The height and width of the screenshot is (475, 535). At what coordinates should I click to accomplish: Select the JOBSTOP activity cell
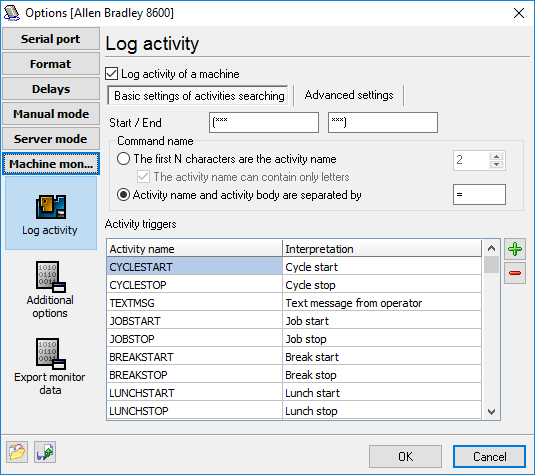pos(194,339)
